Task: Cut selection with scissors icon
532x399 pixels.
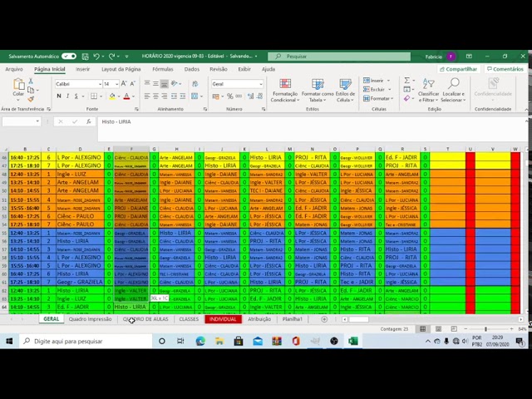Action: (x=31, y=81)
